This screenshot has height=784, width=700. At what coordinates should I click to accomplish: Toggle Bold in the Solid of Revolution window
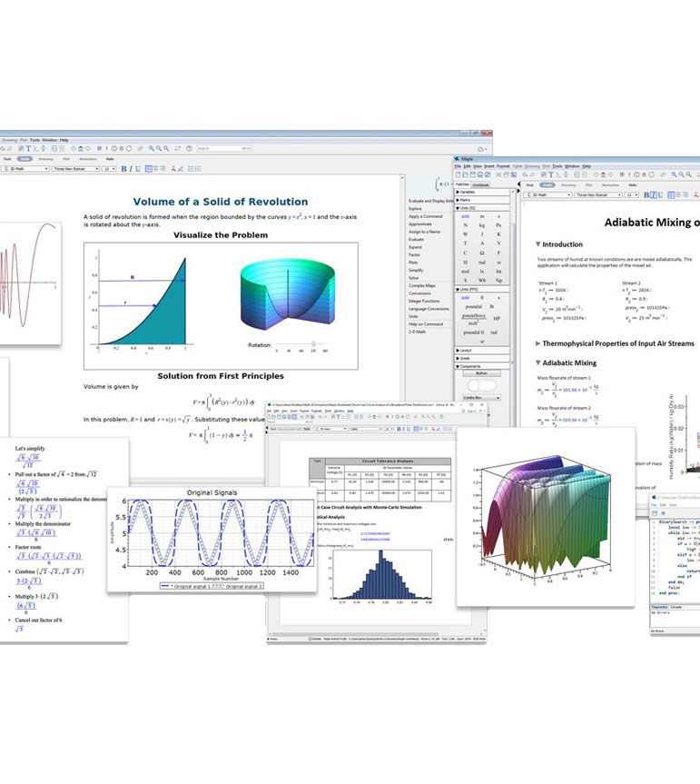coord(123,168)
